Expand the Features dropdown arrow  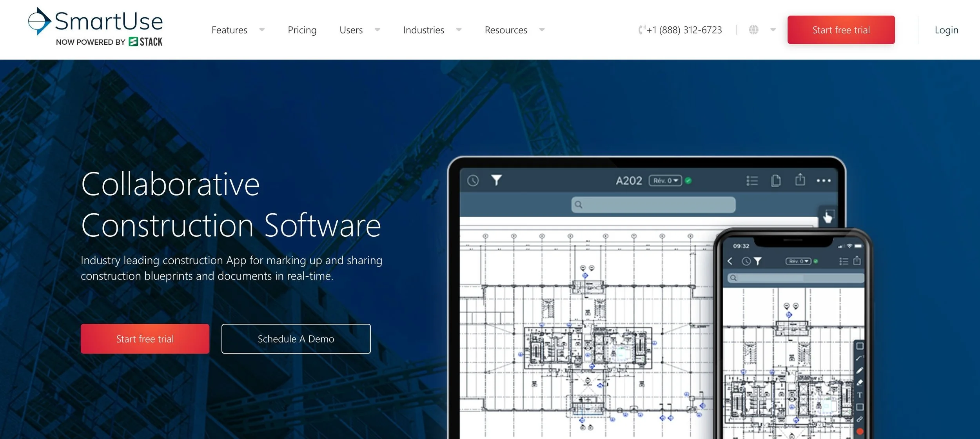(x=262, y=30)
